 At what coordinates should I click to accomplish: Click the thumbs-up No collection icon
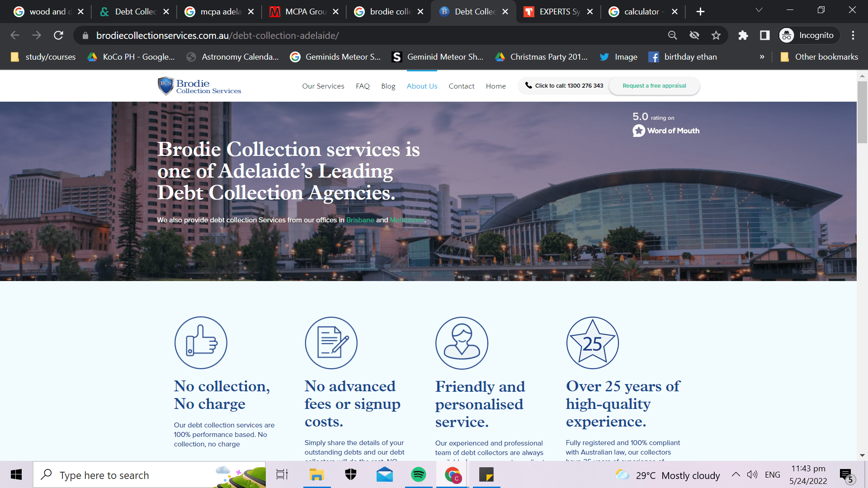click(201, 343)
